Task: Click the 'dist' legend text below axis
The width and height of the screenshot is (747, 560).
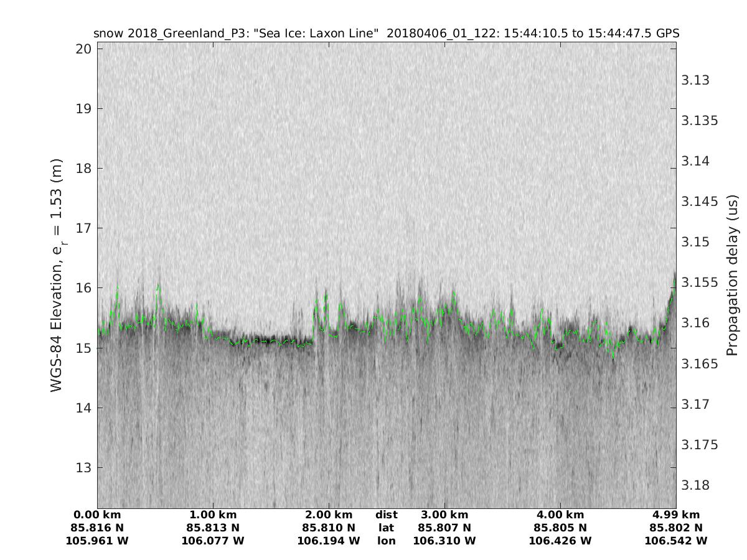Action: 386,515
